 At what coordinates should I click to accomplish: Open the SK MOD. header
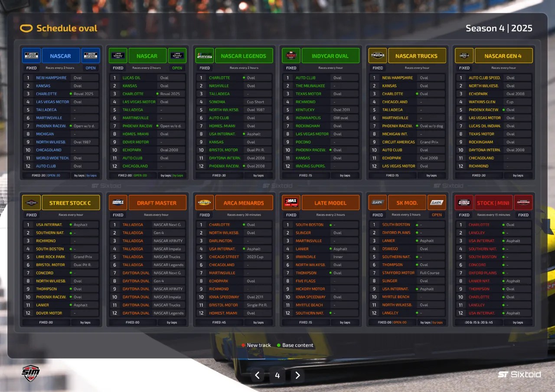[407, 203]
